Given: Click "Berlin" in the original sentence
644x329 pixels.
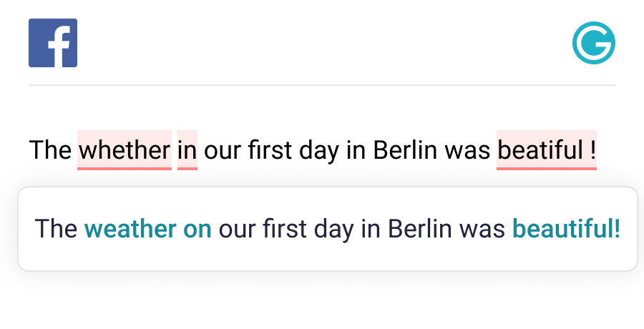Looking at the screenshot, I should pos(406,150).
